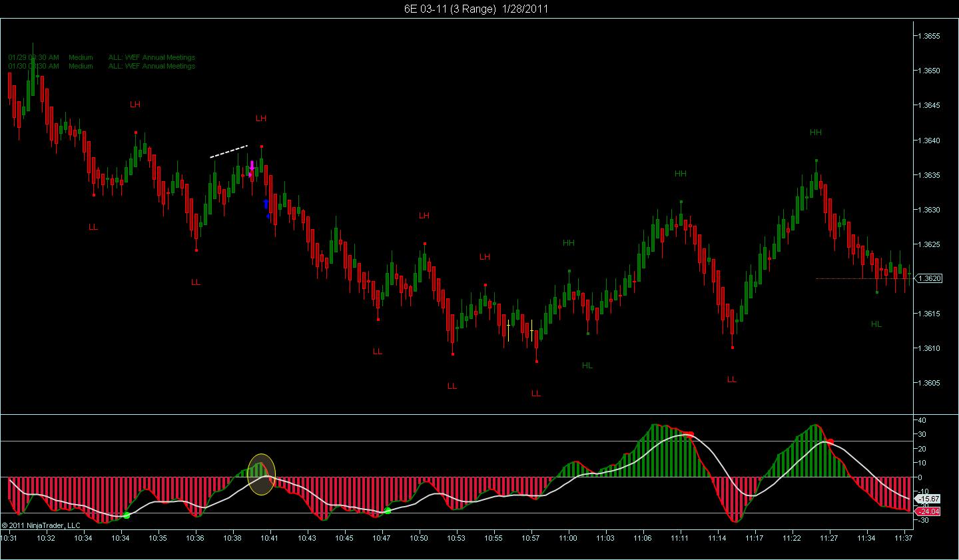Pick the 11:14 time axis label
This screenshot has height=560, width=959.
click(x=718, y=537)
